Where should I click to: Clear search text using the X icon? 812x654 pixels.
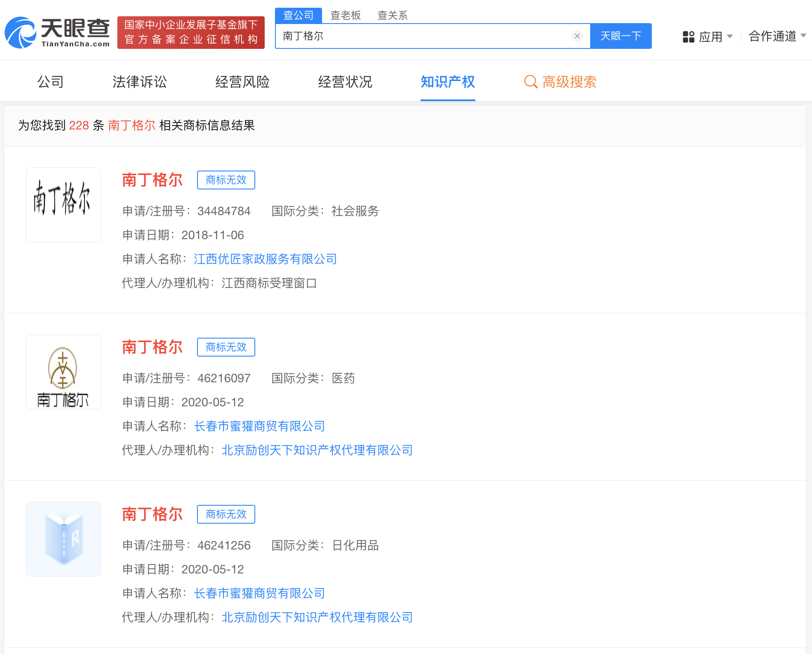tap(577, 36)
